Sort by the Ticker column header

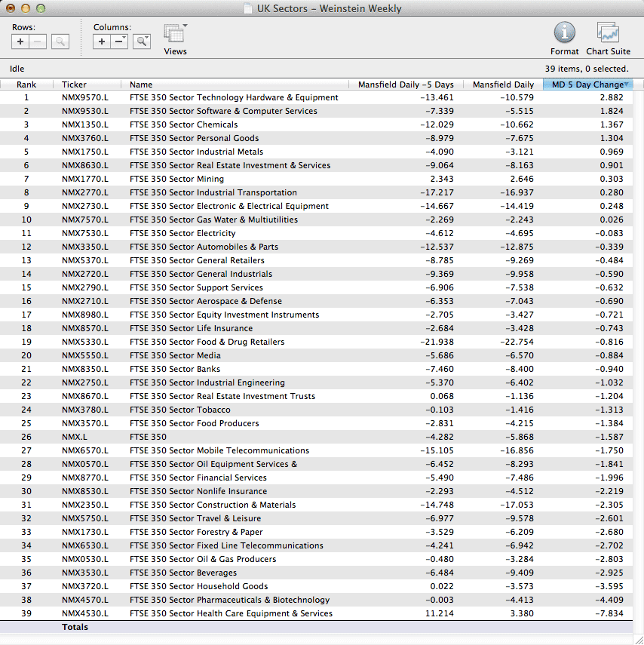(x=74, y=84)
